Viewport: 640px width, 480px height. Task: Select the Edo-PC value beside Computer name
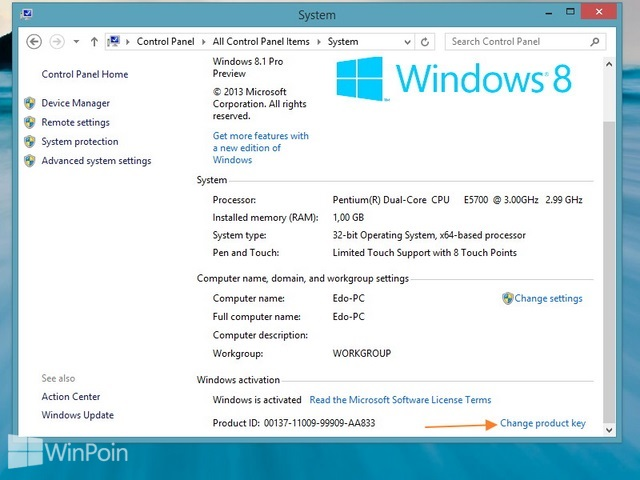point(349,298)
